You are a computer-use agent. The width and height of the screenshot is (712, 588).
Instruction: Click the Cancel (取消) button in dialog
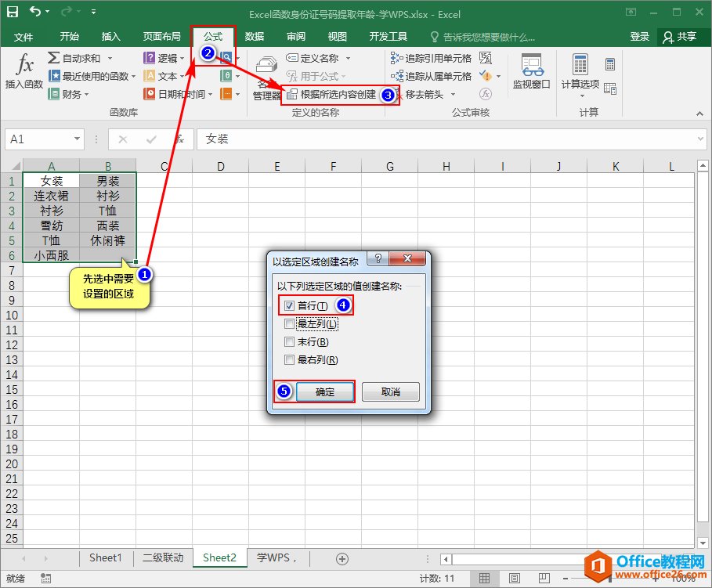point(391,392)
